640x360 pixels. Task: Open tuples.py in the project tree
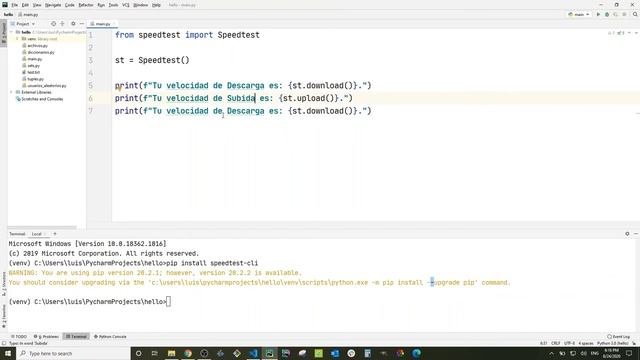point(36,79)
